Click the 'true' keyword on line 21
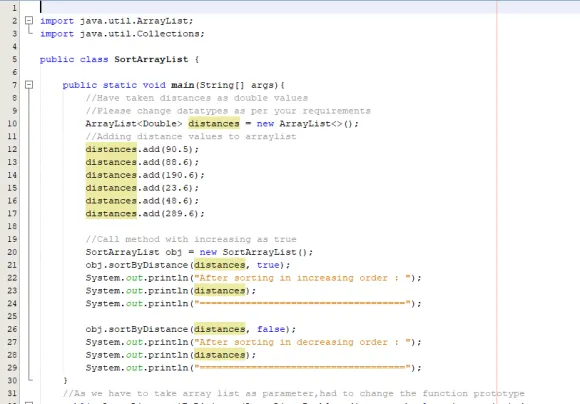The image size is (580, 404). (268, 265)
